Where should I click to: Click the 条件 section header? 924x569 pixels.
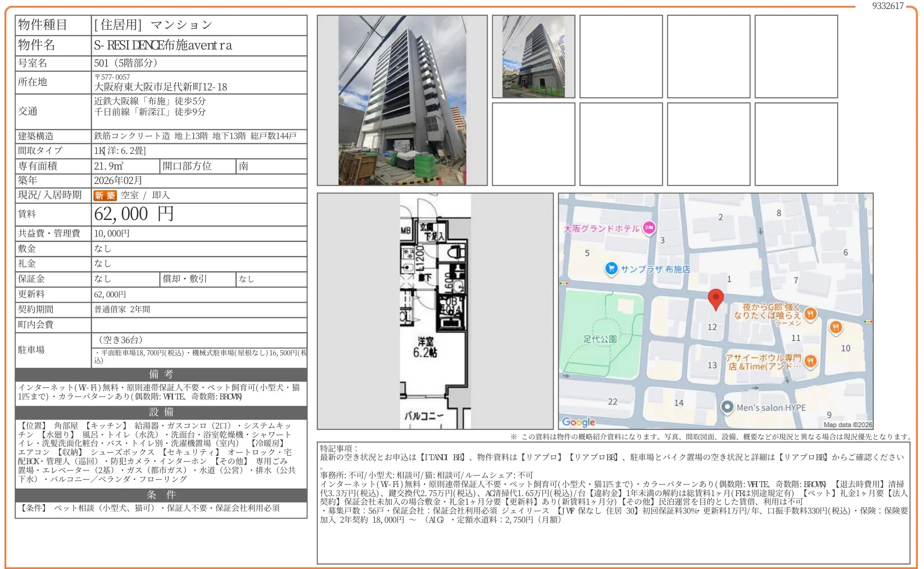tap(161, 495)
